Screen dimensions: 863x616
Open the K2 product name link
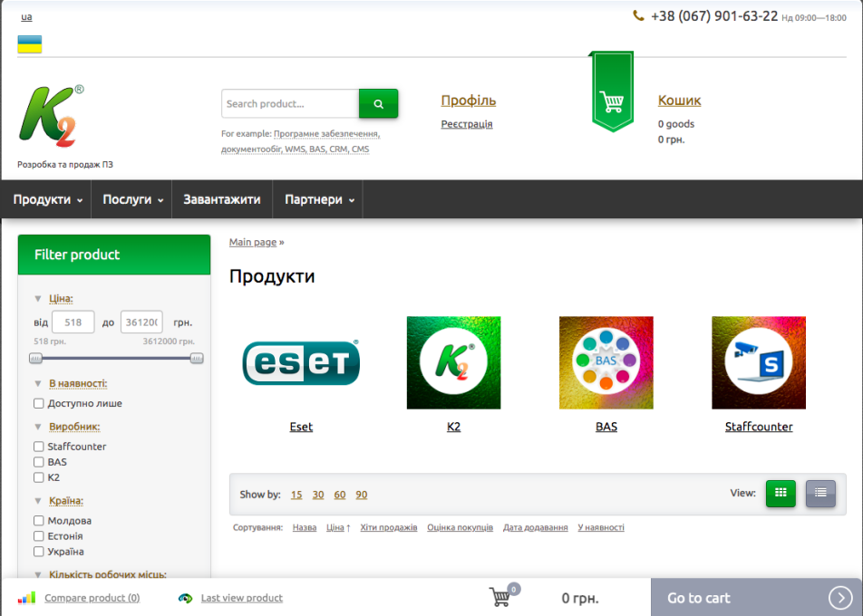coord(453,427)
